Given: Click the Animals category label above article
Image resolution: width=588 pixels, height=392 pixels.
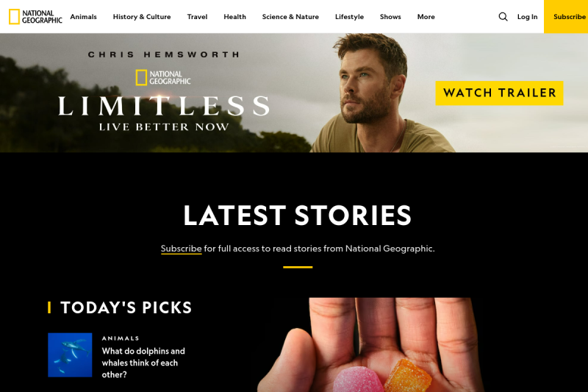Looking at the screenshot, I should click(121, 338).
